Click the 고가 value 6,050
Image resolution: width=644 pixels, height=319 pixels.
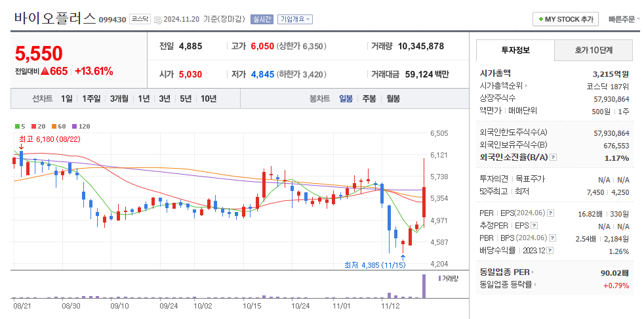(x=262, y=46)
